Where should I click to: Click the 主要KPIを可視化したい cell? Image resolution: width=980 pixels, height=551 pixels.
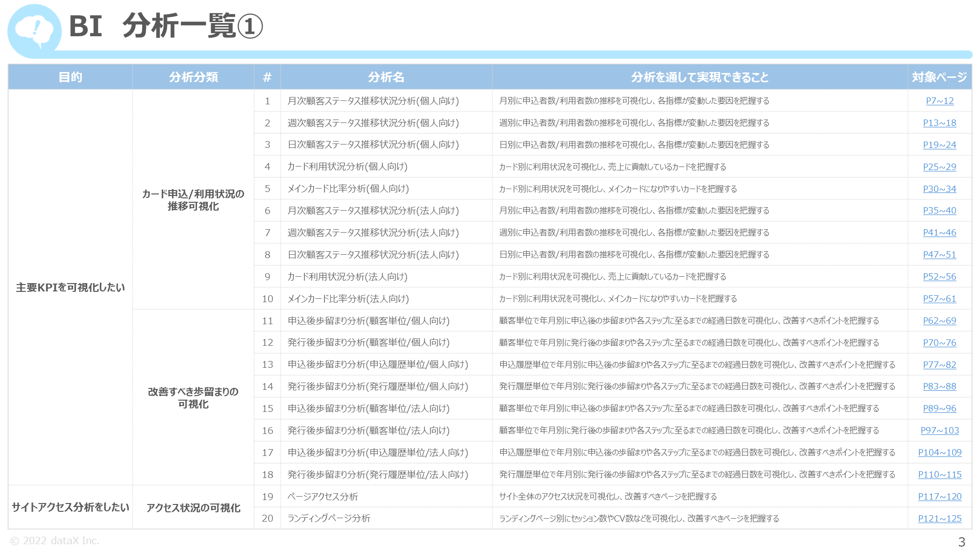(x=71, y=287)
